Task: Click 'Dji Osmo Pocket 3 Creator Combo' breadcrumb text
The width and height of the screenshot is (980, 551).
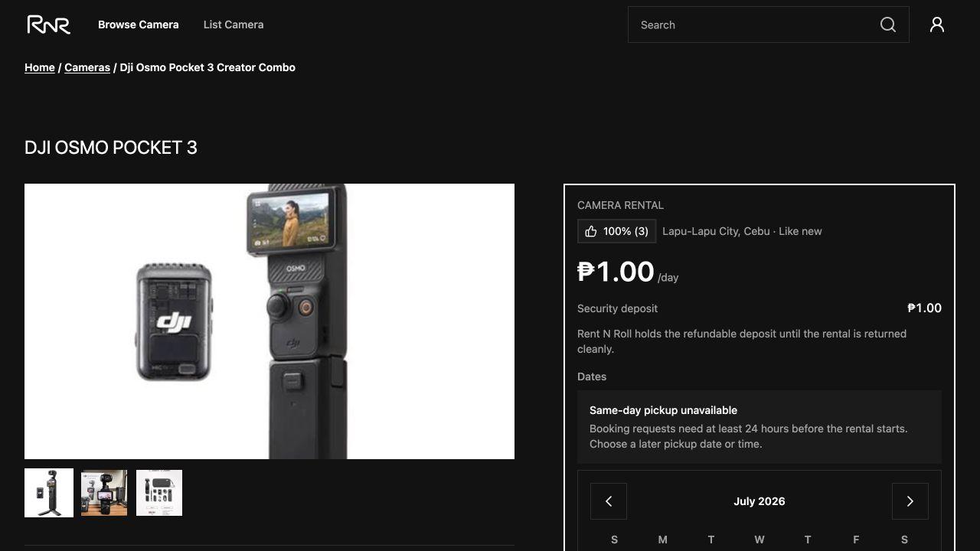Action: tap(207, 67)
